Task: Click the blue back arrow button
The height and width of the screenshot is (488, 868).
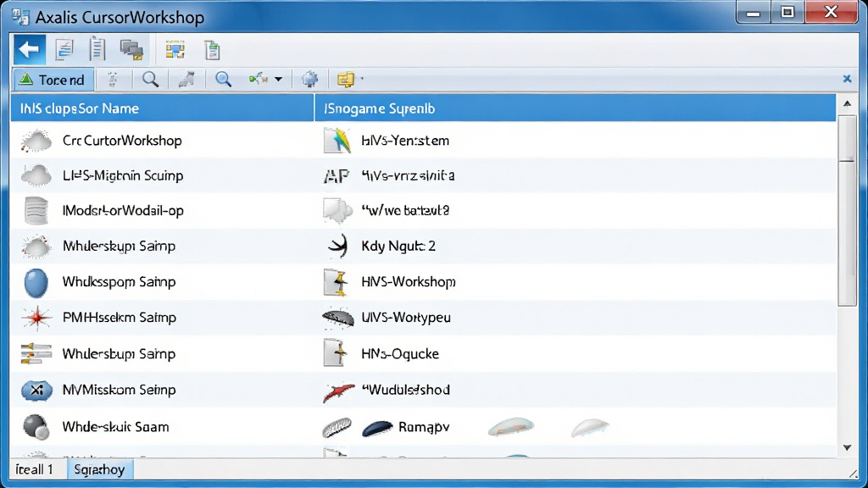Action: 30,50
